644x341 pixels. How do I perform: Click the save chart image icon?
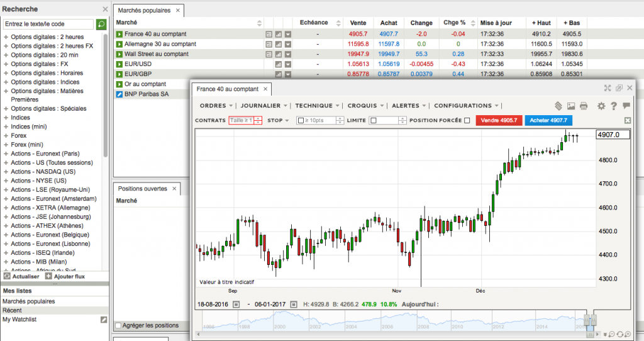571,106
